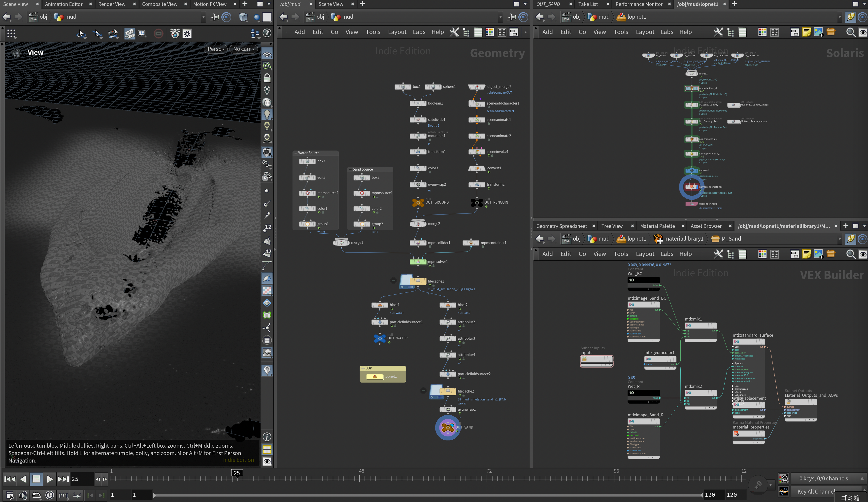Toggle real time playback button
The width and height of the screenshot is (868, 502).
click(x=50, y=495)
